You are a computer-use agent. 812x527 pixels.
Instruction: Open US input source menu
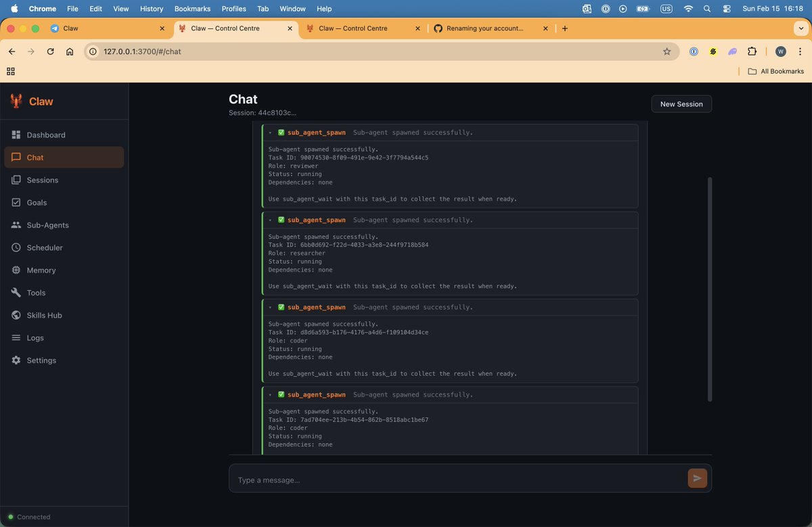point(667,9)
